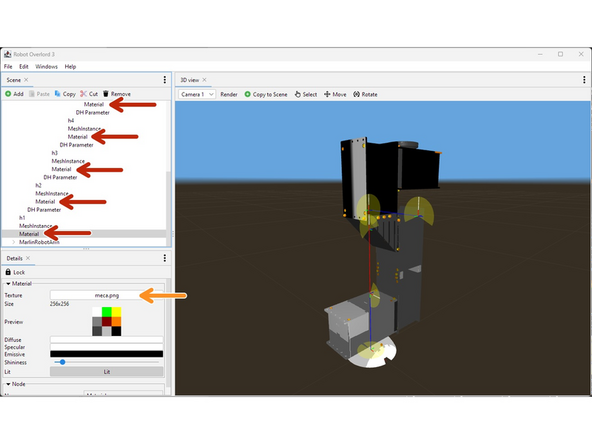Activate the Move tool
This screenshot has width=592, height=444.
click(335, 94)
